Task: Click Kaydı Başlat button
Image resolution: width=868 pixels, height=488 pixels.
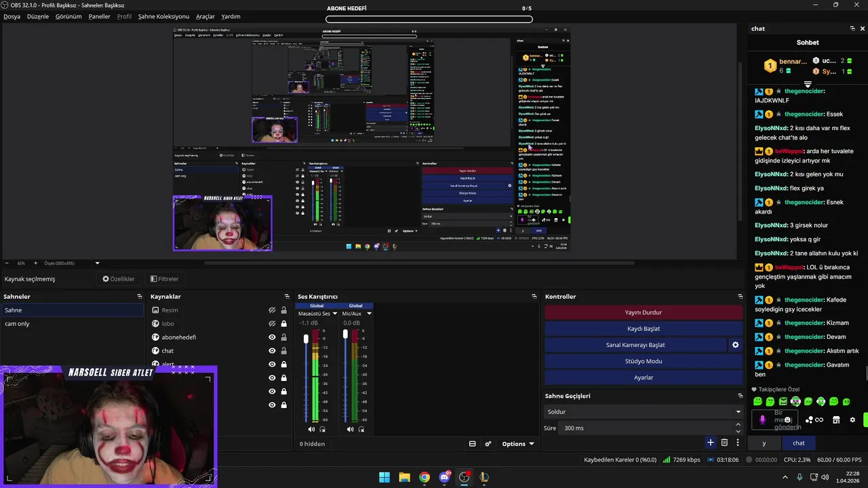Action: (x=643, y=329)
